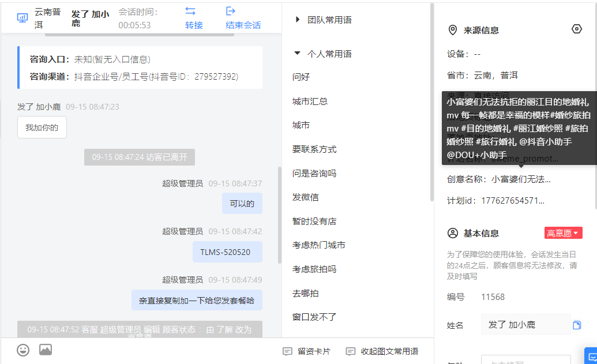The width and height of the screenshot is (597, 364).
Task: Select the 考虑旅拍吗 quick phrase
Action: [314, 269]
